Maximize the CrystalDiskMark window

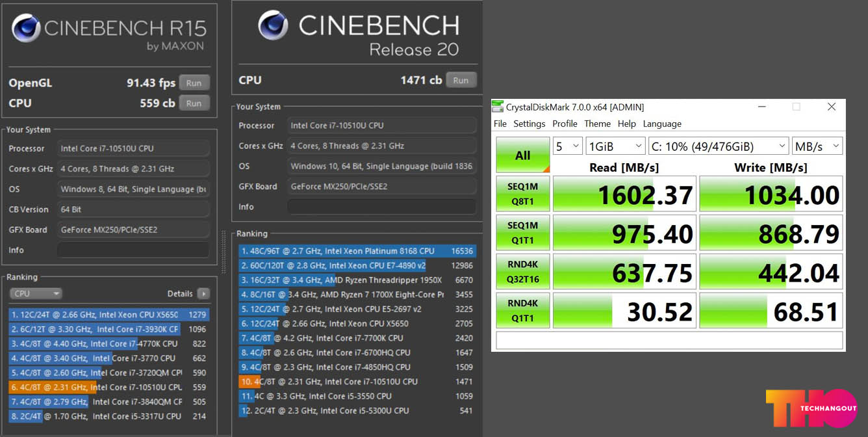pos(796,107)
